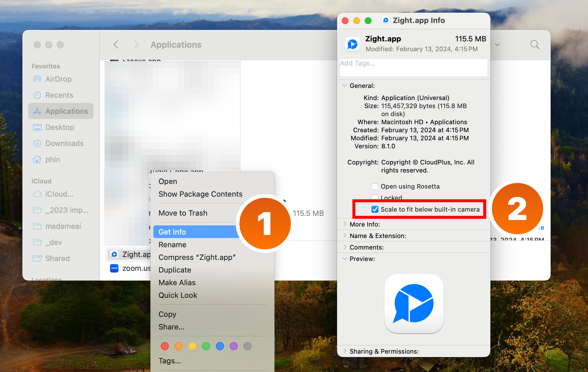Screen dimensions: 588x372
Task: Click the AirDrop icon in Finder sidebar
Action: [x=37, y=79]
